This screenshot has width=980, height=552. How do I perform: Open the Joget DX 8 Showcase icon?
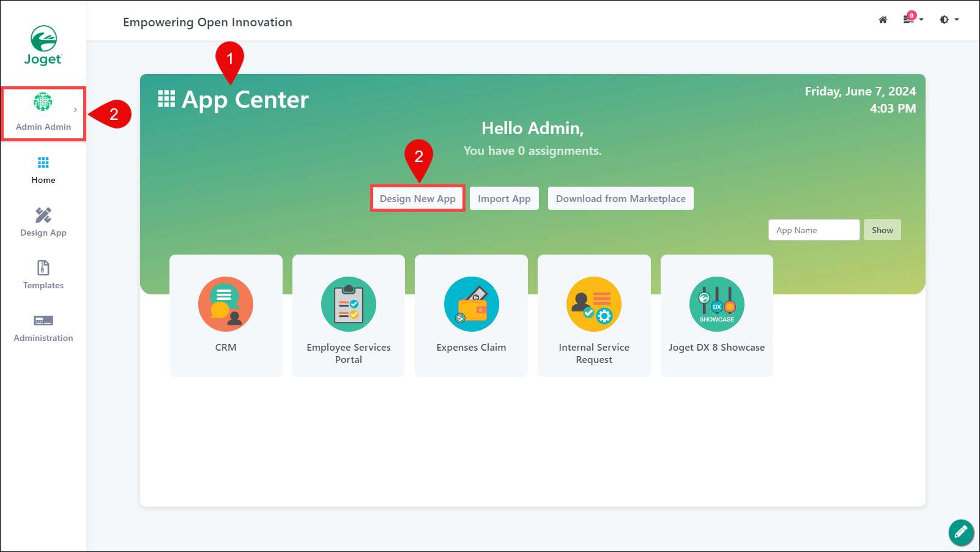[717, 304]
